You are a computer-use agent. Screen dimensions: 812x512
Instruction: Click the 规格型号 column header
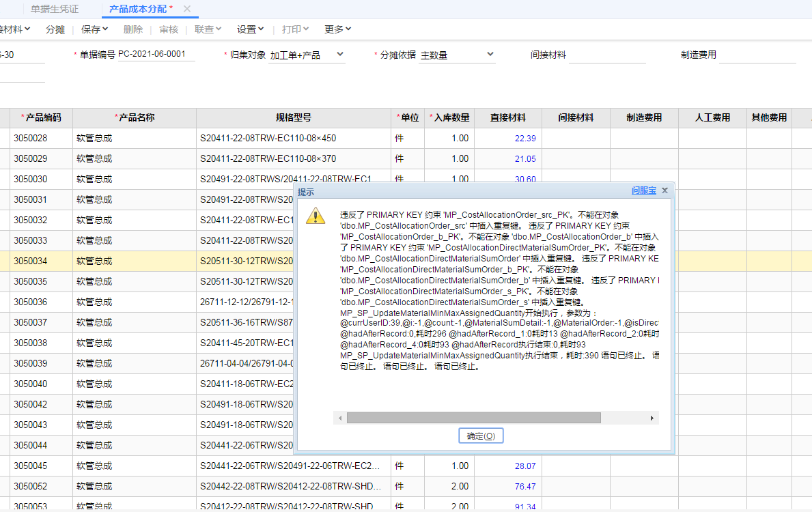tap(294, 118)
